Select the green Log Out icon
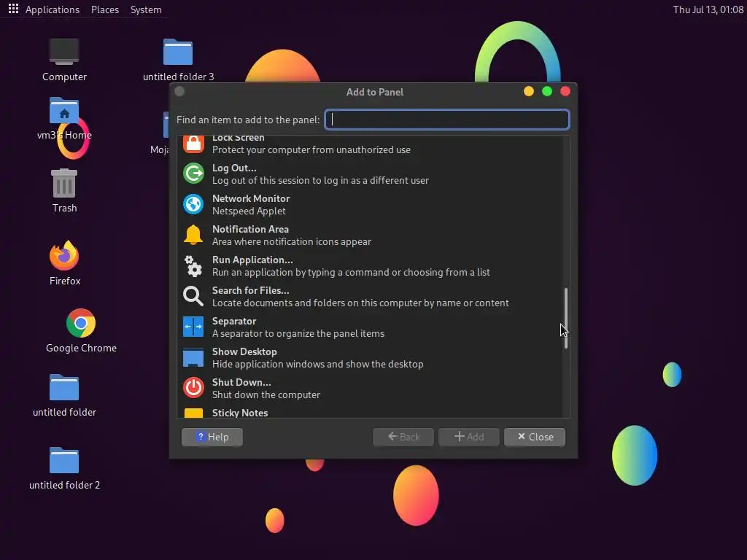The width and height of the screenshot is (747, 560). tap(193, 174)
